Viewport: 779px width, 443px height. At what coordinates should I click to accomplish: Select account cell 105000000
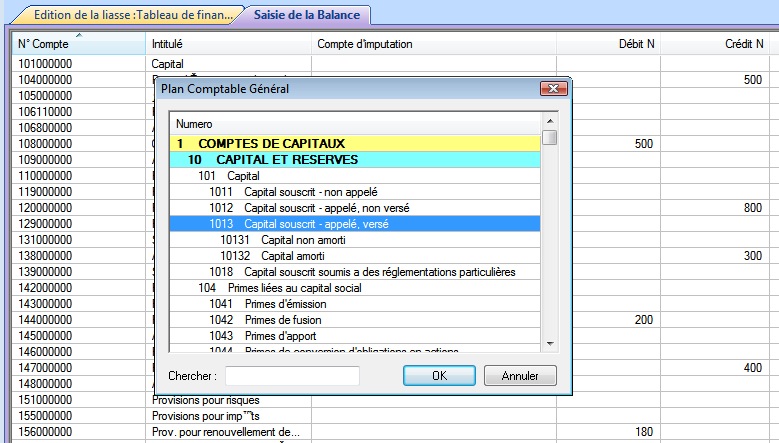(78, 95)
